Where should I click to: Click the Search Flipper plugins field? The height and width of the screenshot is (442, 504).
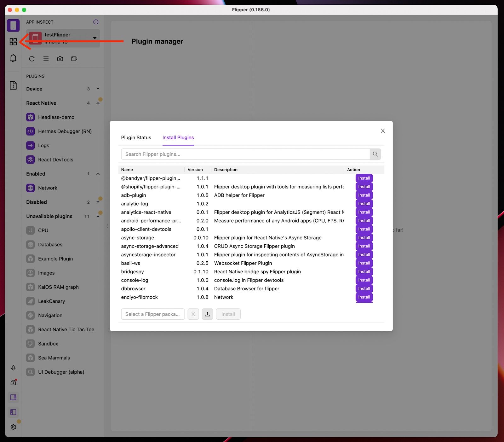(245, 154)
